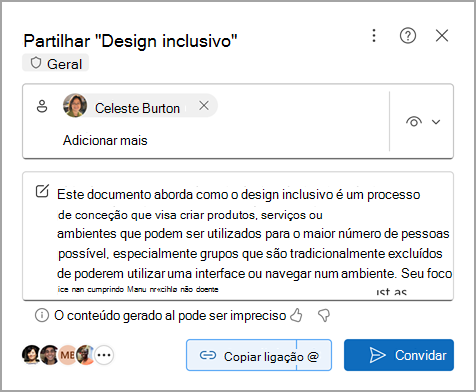Screen dimensions: 476x392
Task: Close the share dialog
Action: 442,35
